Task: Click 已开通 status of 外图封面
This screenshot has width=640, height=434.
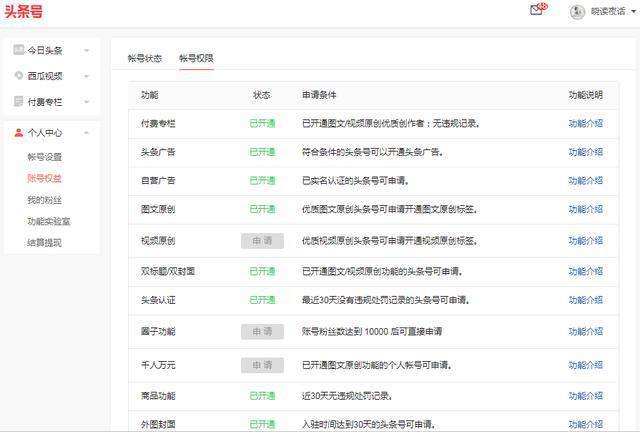Action: [262, 424]
